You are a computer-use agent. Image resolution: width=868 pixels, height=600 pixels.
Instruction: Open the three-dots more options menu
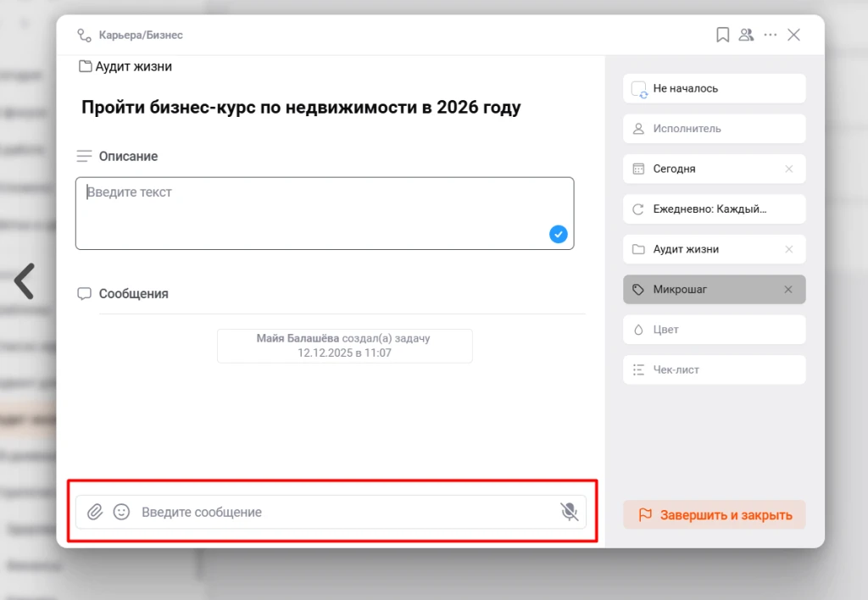pos(770,35)
